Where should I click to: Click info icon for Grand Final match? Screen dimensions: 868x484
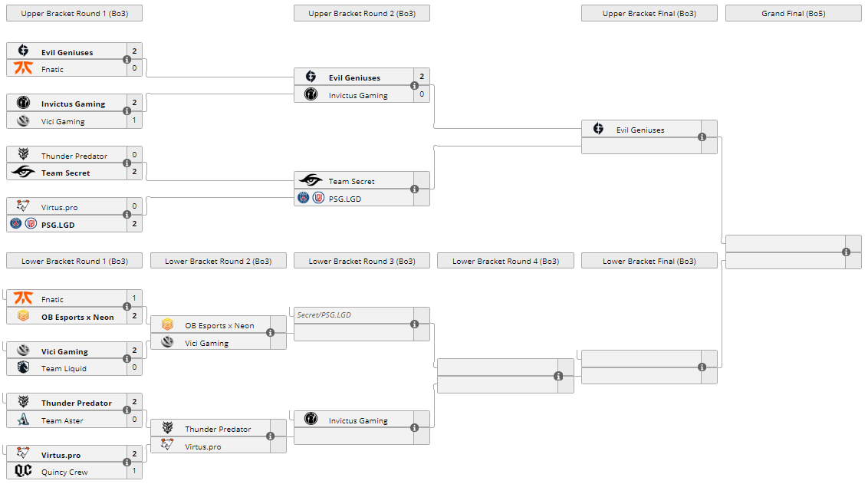(x=847, y=252)
